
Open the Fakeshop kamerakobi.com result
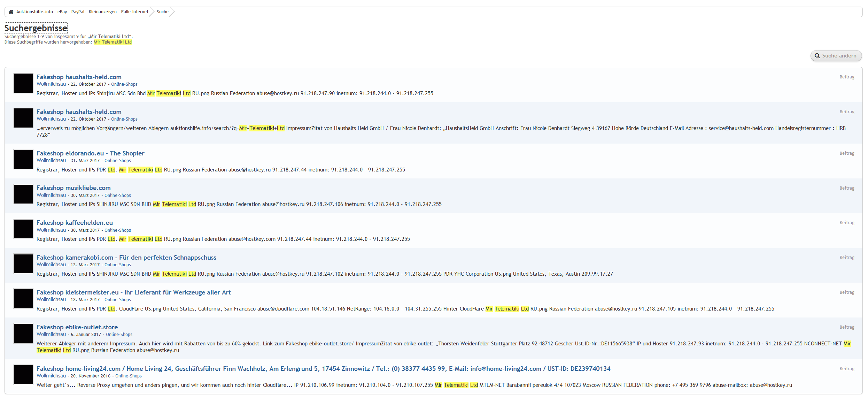click(x=126, y=258)
